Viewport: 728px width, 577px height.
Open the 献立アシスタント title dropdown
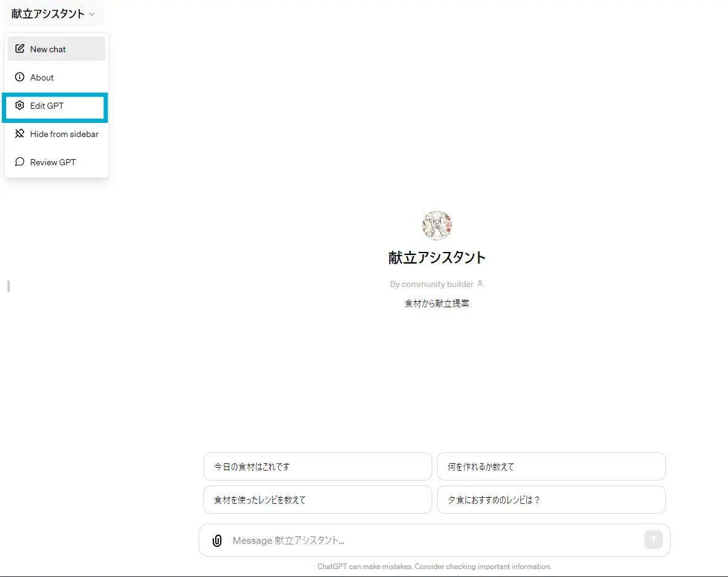[x=53, y=13]
